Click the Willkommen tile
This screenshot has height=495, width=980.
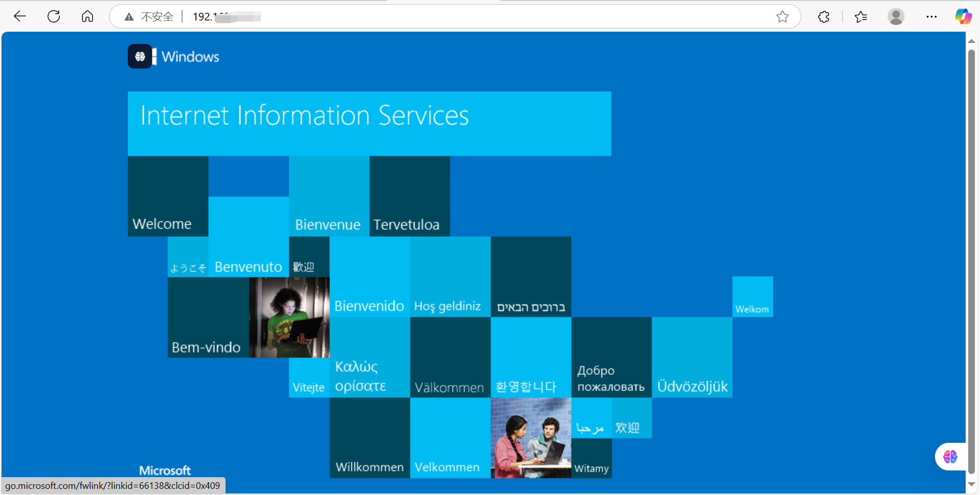[x=370, y=438]
